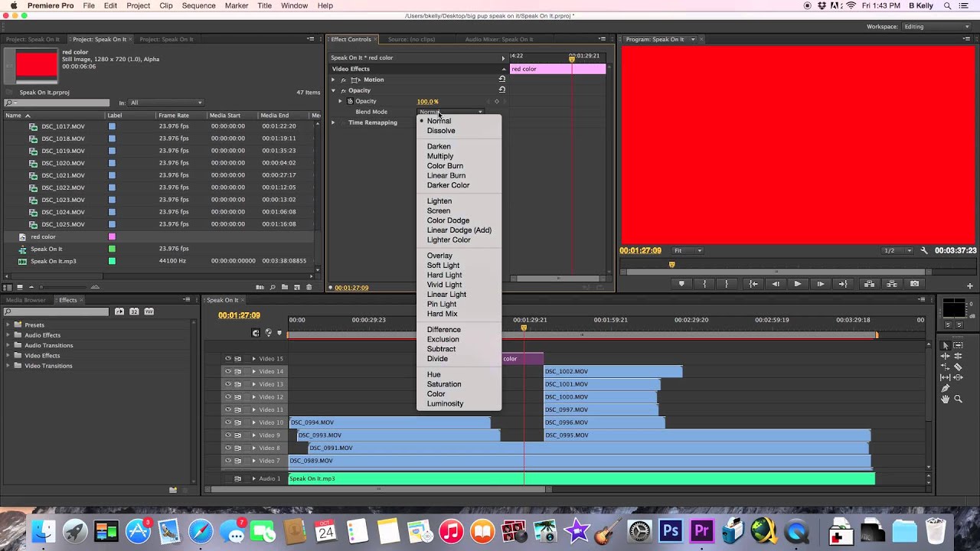Image resolution: width=980 pixels, height=551 pixels.
Task: Toggle Accelerated Effects filter in Effects panel
Action: pyautogui.click(x=119, y=311)
